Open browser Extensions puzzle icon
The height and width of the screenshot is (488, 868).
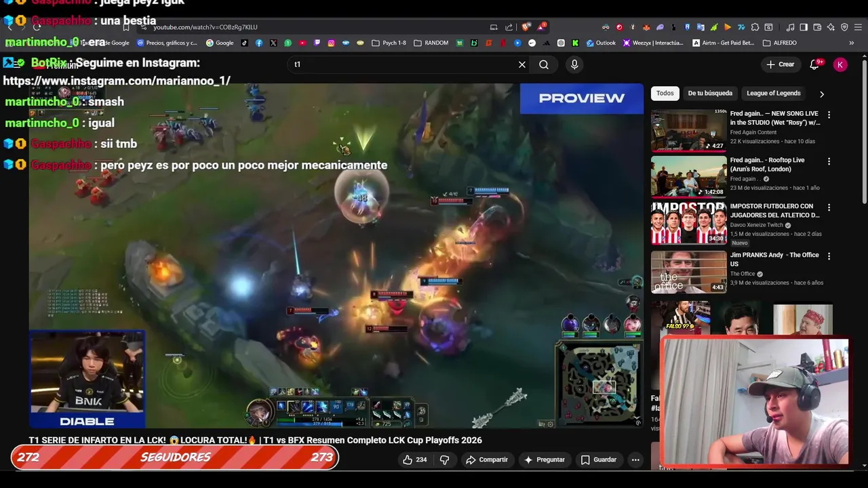[x=755, y=27]
